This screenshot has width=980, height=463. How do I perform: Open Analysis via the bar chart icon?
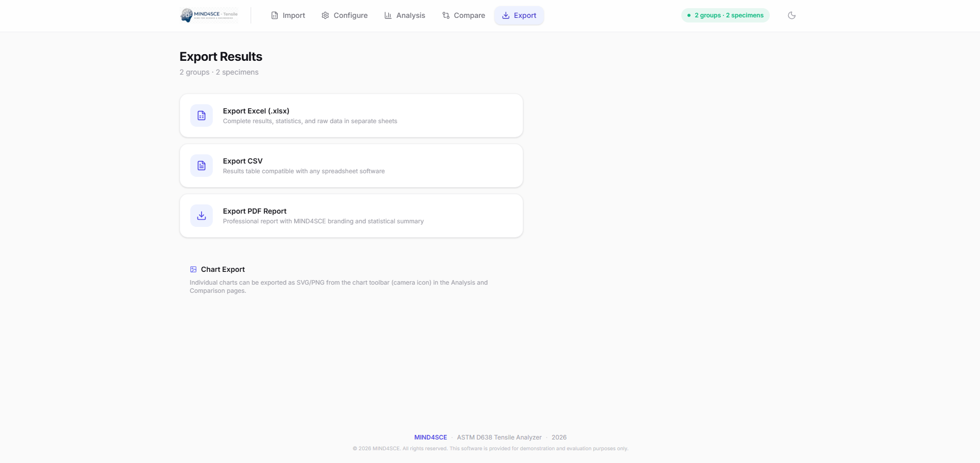pos(388,15)
